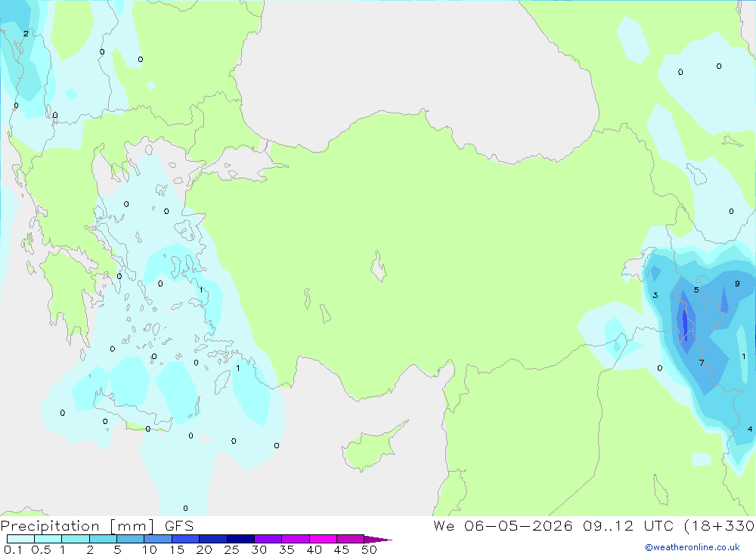Click the '40' legend value
The width and height of the screenshot is (756, 554).
pos(314,549)
